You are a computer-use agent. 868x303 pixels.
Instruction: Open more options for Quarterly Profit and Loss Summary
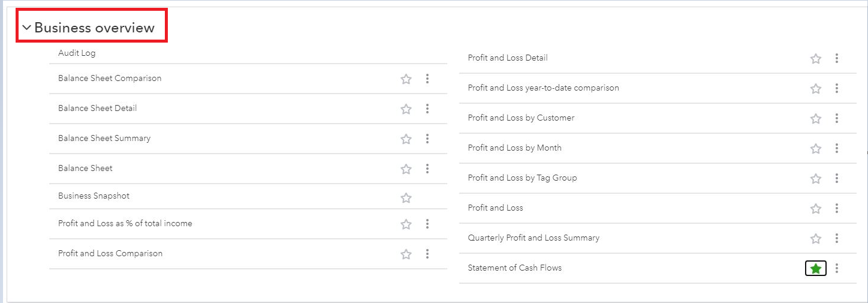pos(837,238)
